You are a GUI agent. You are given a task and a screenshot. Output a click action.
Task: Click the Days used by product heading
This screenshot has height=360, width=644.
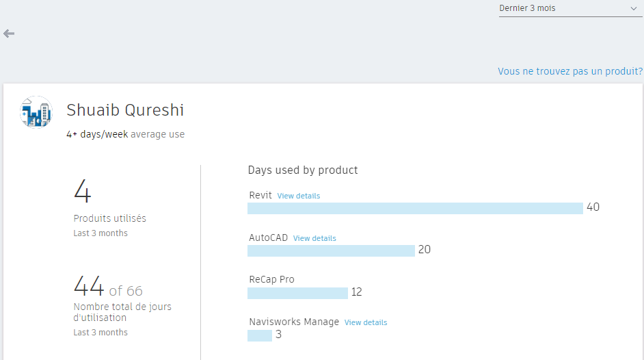(303, 170)
